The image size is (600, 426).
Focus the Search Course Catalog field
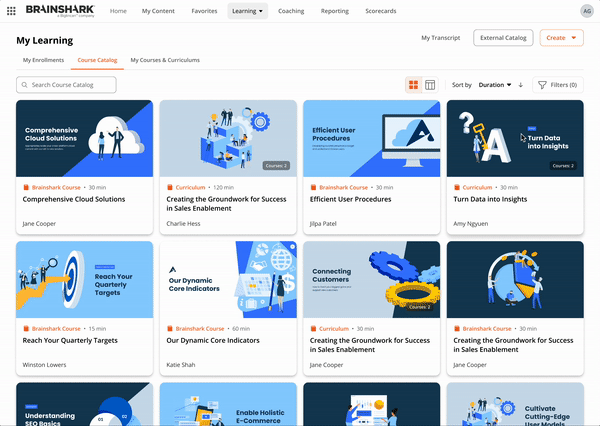point(66,85)
